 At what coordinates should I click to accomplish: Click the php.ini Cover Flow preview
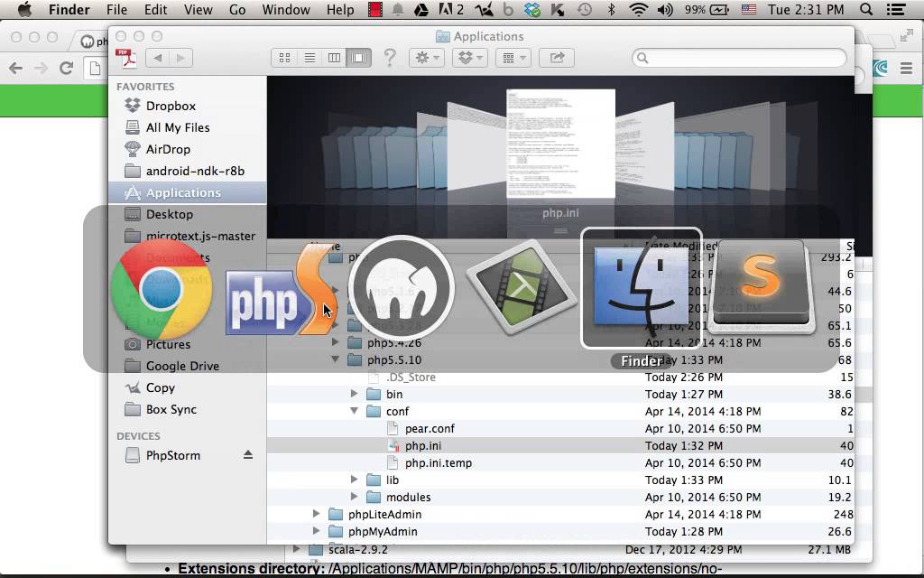tap(560, 144)
